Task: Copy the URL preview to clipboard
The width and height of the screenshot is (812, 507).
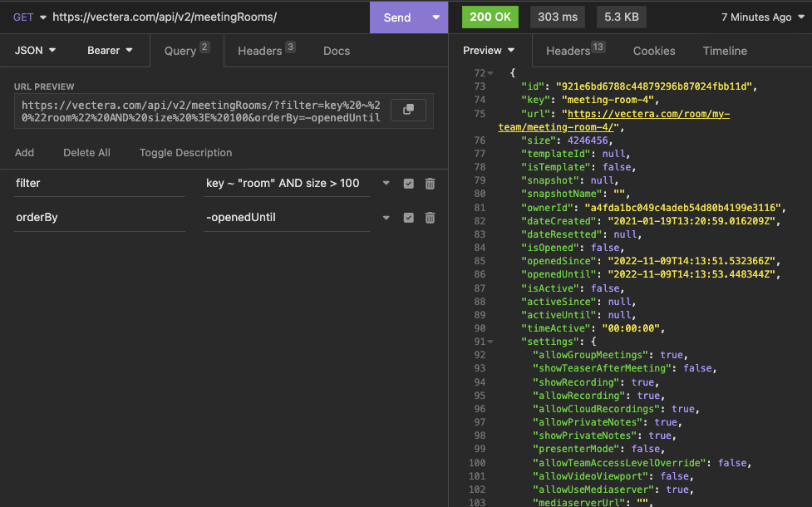Action: [x=408, y=110]
